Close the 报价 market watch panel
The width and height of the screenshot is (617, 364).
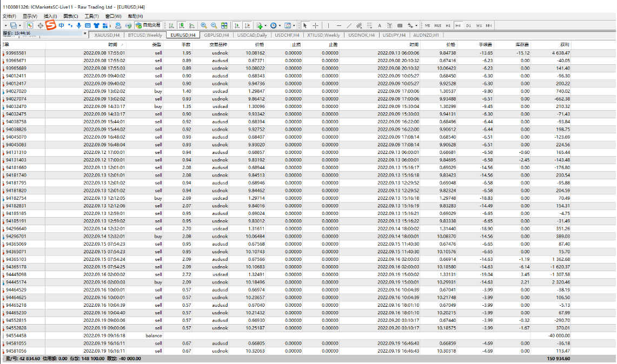85,33
